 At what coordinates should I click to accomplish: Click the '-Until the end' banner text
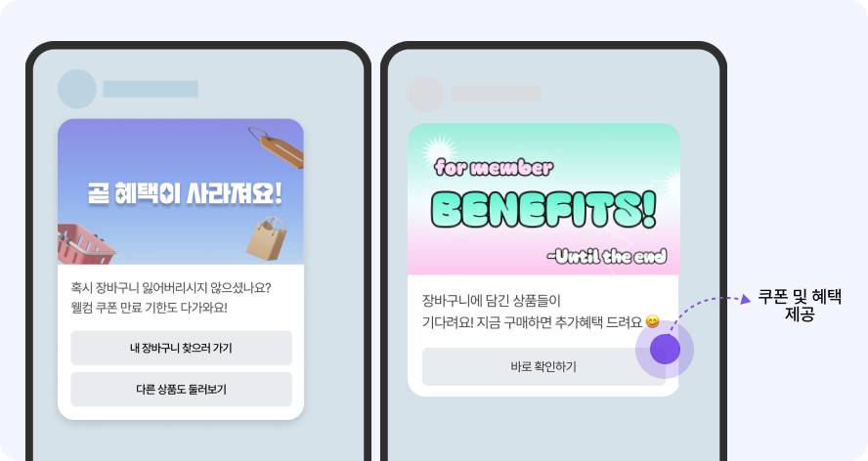coord(607,256)
